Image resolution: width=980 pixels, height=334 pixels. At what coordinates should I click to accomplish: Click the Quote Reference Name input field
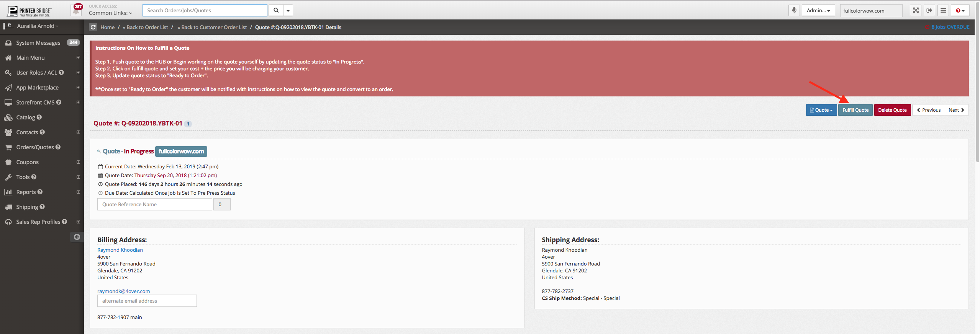tap(154, 204)
